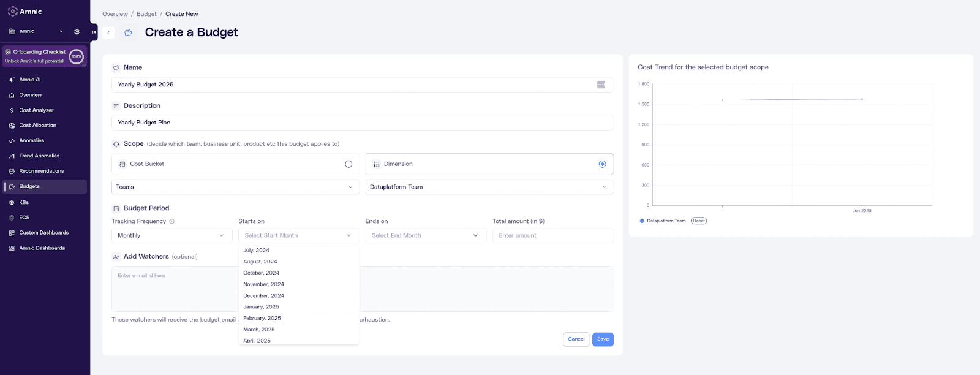
Task: Click the Recommendations icon
Action: [x=12, y=171]
